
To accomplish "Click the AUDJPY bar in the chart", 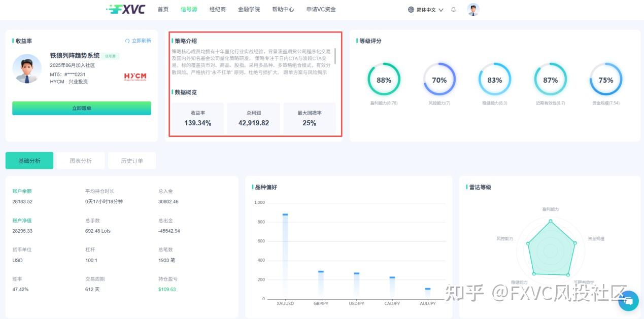I will (428, 293).
